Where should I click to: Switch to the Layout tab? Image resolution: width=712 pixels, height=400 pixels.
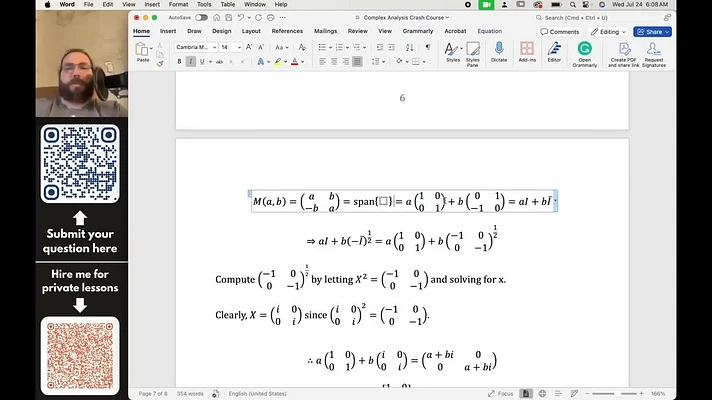251,31
